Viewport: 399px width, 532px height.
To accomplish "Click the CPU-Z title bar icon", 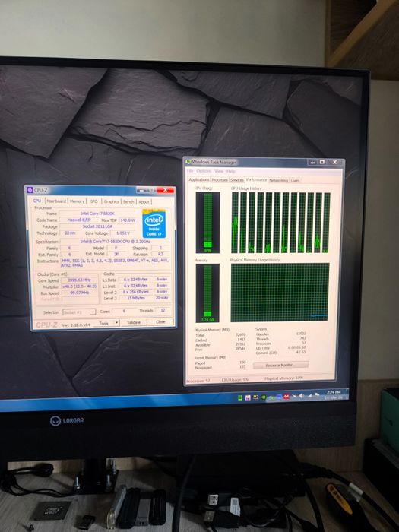I will pyautogui.click(x=30, y=190).
